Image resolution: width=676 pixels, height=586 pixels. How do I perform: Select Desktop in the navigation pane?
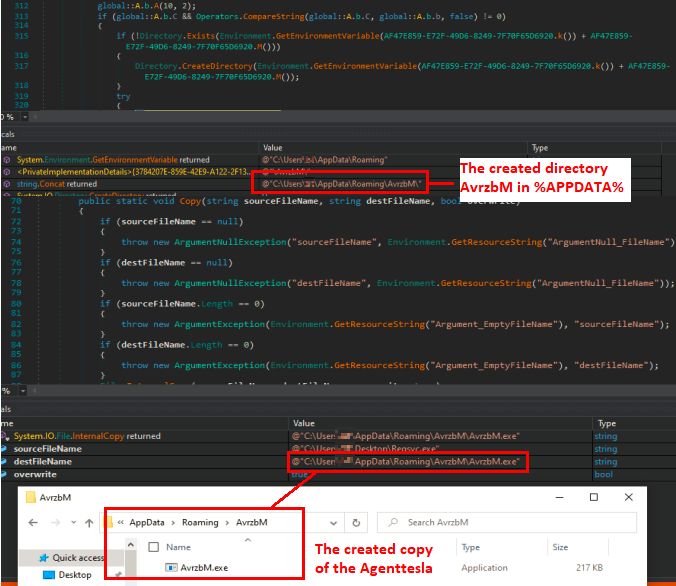(75, 575)
